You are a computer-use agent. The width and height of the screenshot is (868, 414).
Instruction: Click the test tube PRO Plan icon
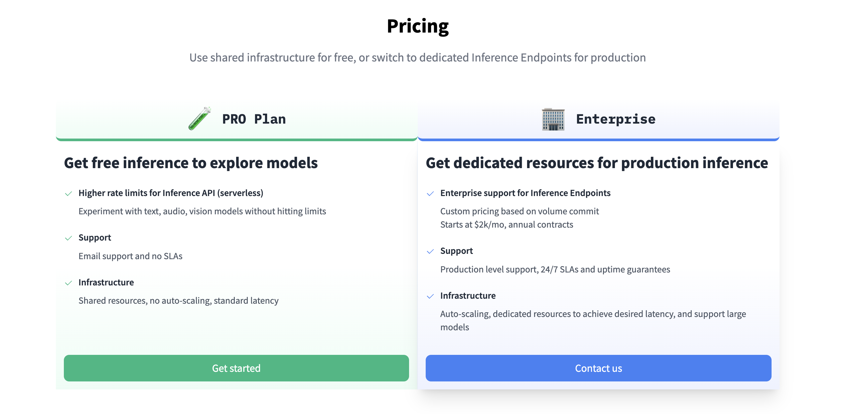click(200, 119)
